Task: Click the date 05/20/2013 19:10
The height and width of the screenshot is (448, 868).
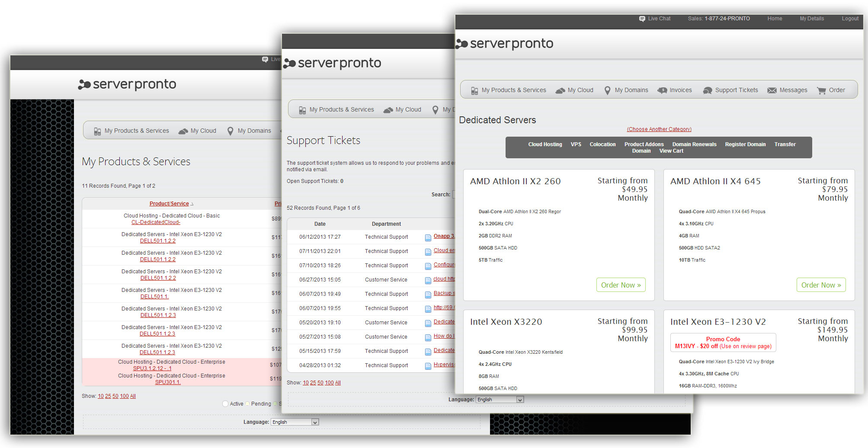Action: click(x=320, y=323)
